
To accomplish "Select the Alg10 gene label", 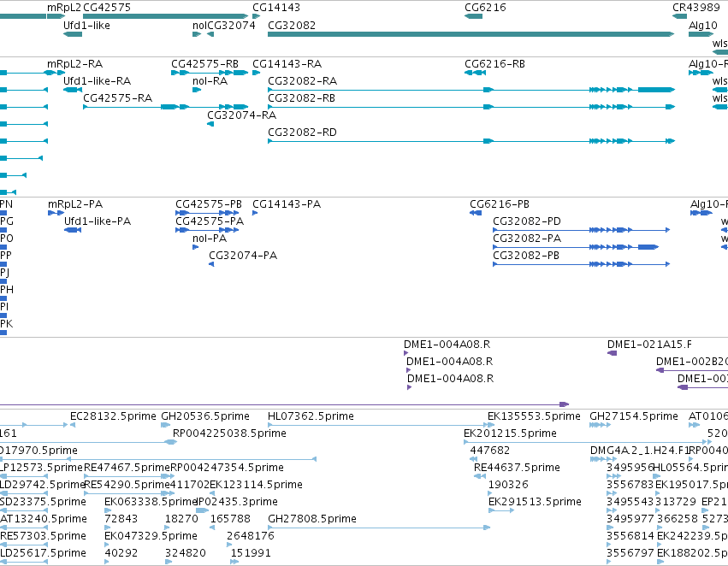I will pos(703,25).
